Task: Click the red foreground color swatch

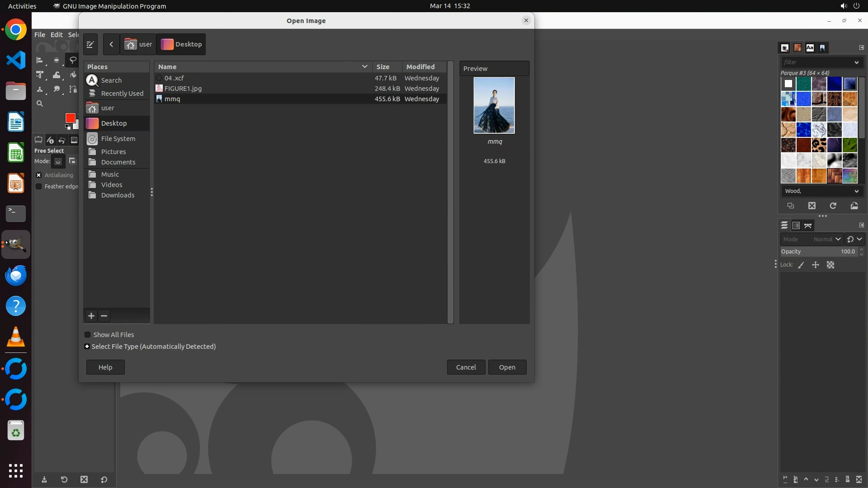Action: coord(70,118)
